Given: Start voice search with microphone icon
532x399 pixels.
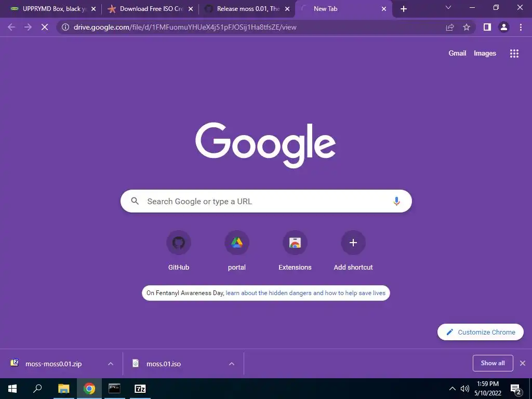Looking at the screenshot, I should coord(396,201).
